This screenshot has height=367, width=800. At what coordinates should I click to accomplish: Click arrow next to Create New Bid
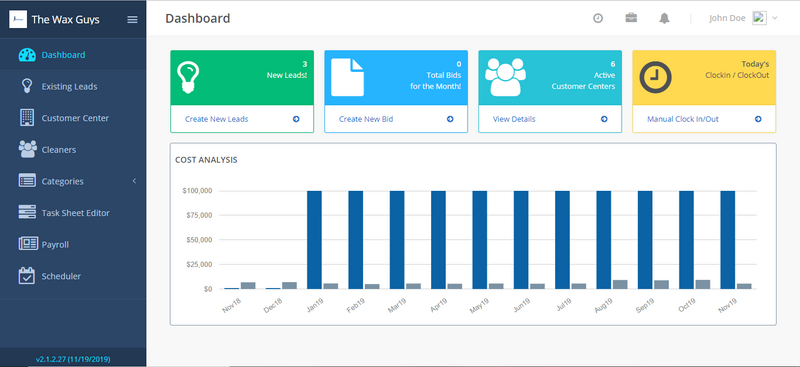450,119
